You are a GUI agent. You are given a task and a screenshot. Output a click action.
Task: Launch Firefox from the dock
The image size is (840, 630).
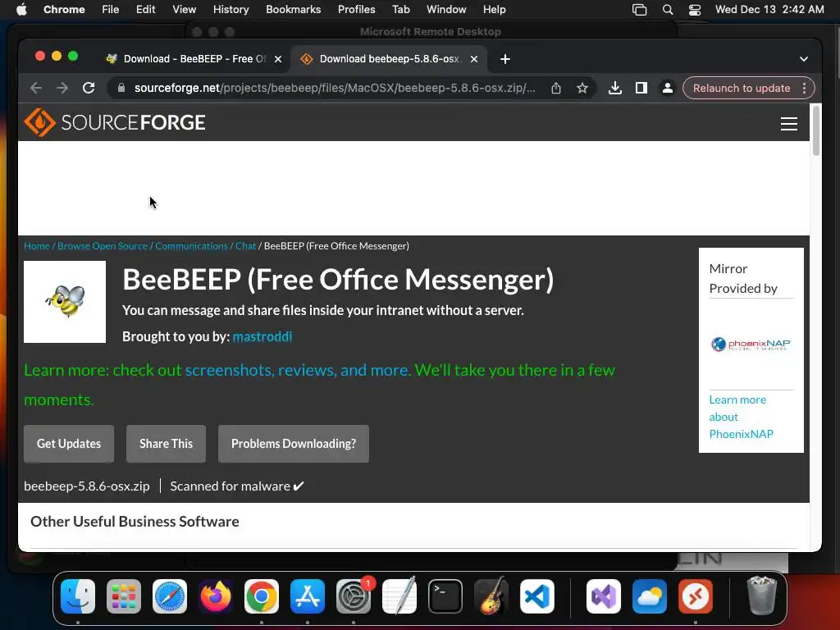click(x=216, y=596)
